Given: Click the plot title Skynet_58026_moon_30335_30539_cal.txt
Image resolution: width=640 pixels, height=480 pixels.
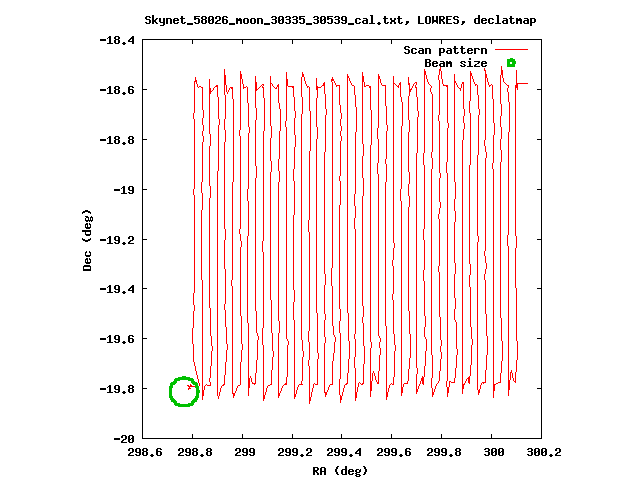Looking at the screenshot, I should click(x=277, y=20).
